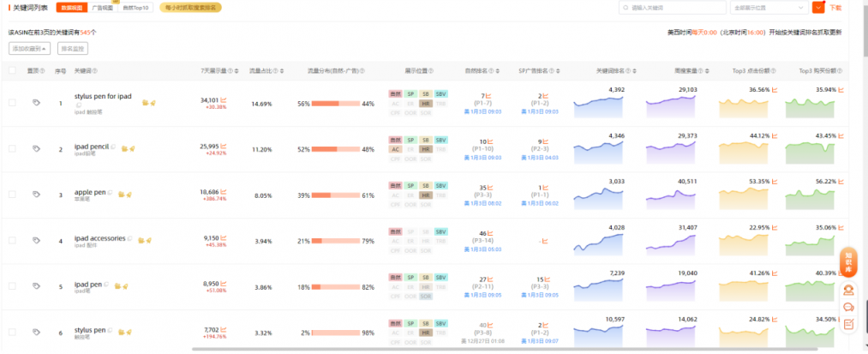Viewport: 868px width, 354px height.
Task: Click the 排名监控 button
Action: pyautogui.click(x=73, y=49)
